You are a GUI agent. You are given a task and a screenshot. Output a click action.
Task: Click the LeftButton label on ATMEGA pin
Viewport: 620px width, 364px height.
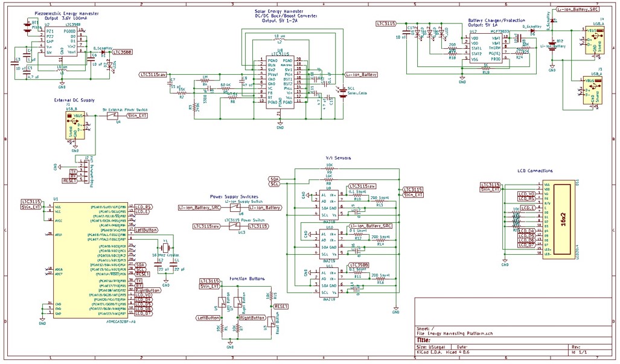point(147,230)
